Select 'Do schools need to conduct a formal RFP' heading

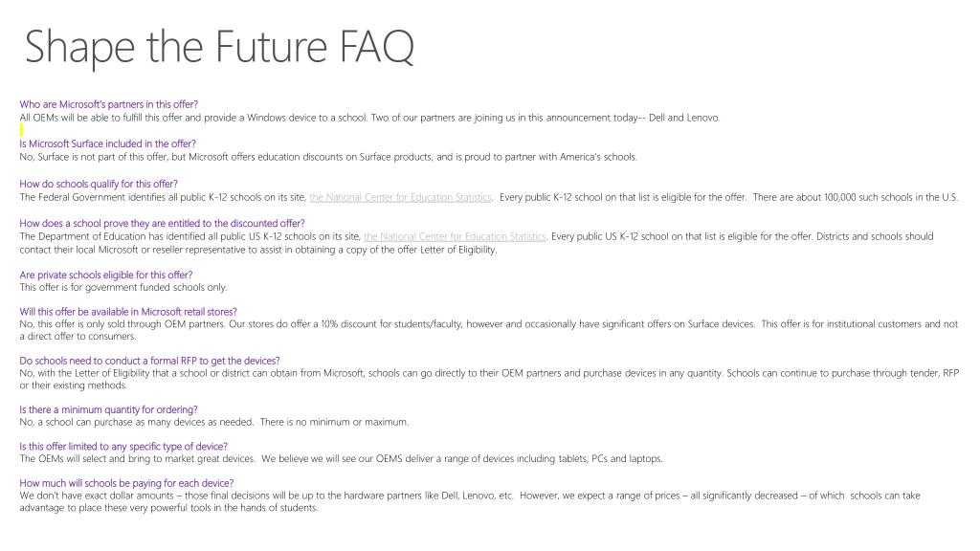coord(149,361)
